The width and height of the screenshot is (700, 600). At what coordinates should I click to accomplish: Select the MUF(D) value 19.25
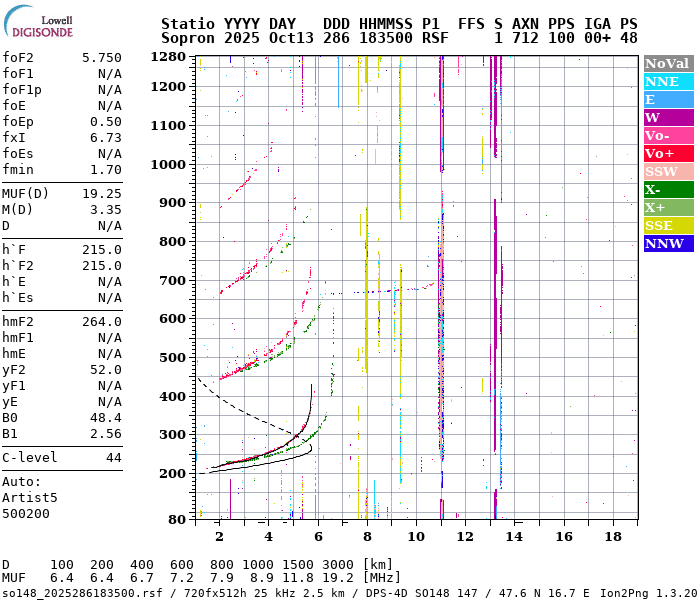(x=102, y=194)
